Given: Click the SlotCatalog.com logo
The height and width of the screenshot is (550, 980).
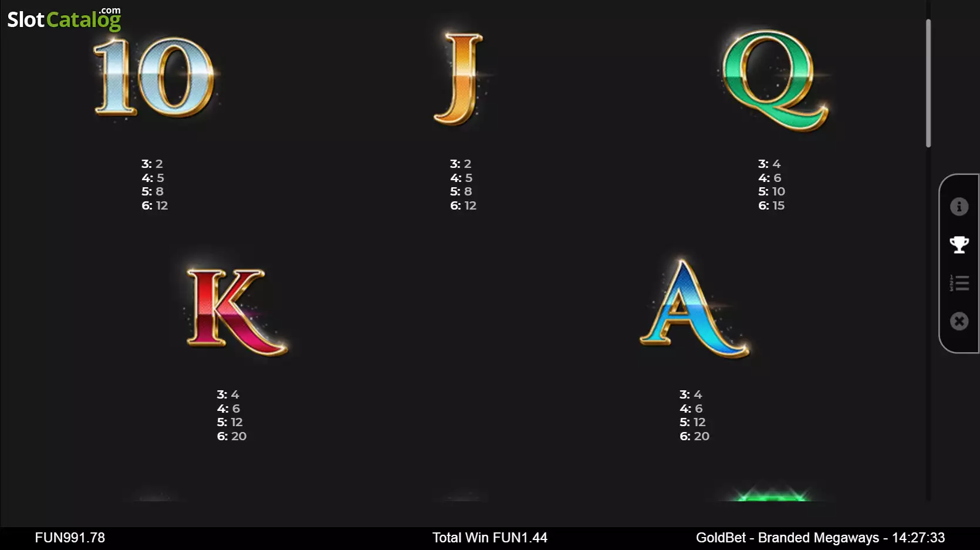Looking at the screenshot, I should point(64,19).
